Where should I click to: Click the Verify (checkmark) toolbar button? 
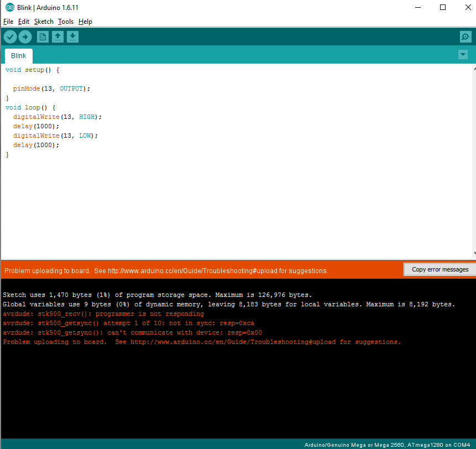[10, 37]
